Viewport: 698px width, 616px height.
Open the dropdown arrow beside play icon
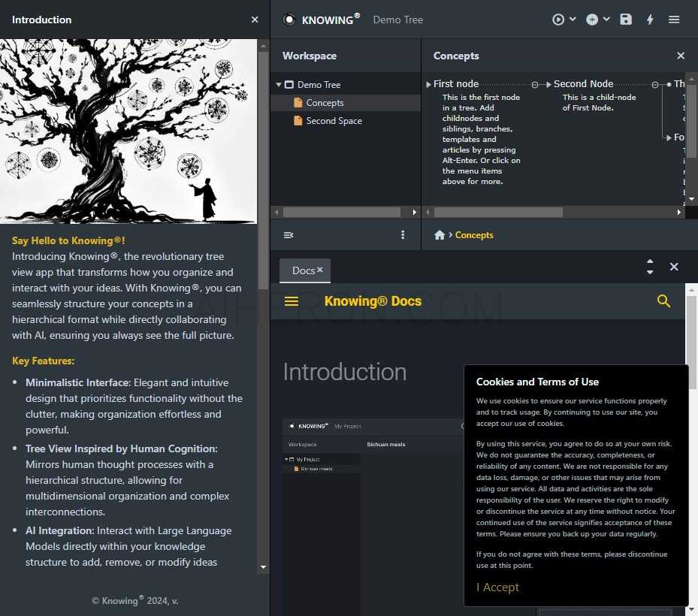tap(573, 19)
